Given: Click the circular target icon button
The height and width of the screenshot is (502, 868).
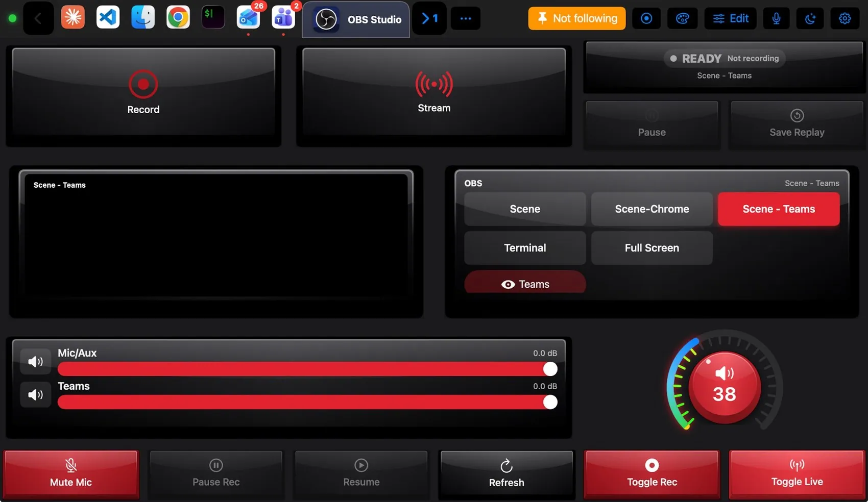Looking at the screenshot, I should coord(646,18).
